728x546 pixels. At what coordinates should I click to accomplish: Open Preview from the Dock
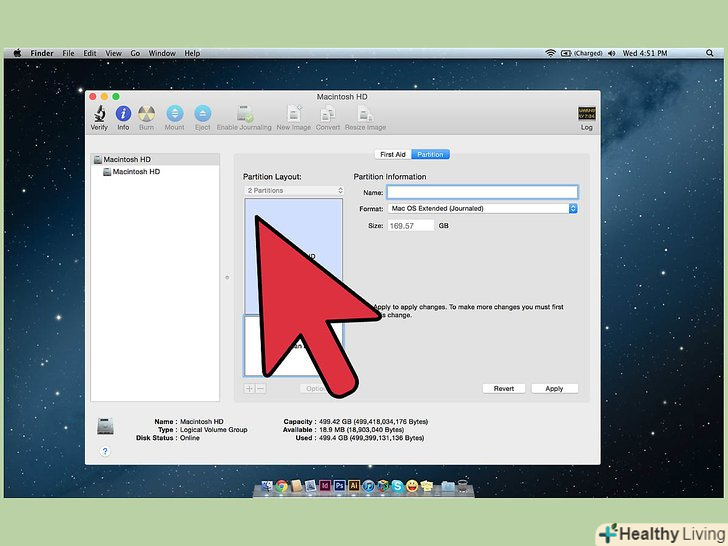tap(311, 486)
